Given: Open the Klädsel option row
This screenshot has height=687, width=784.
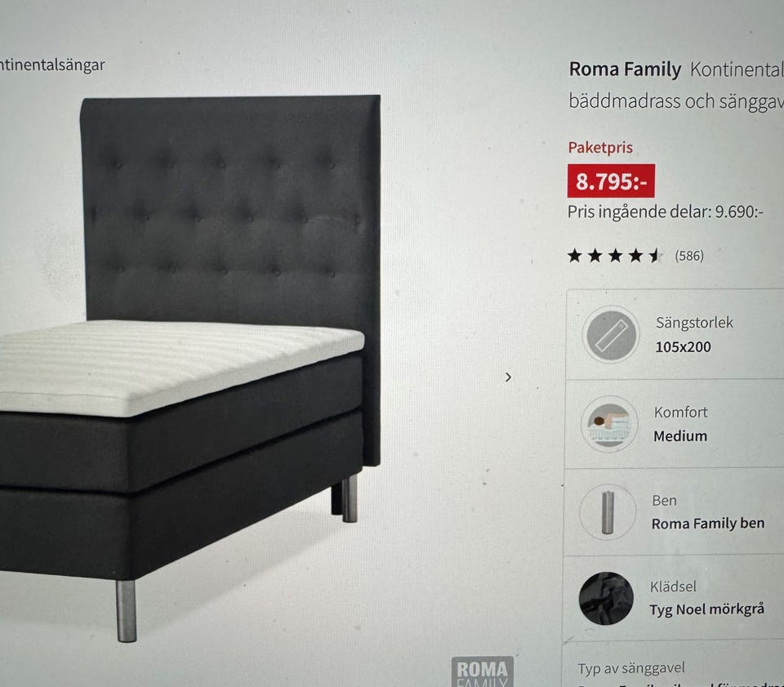Looking at the screenshot, I should pos(673,597).
